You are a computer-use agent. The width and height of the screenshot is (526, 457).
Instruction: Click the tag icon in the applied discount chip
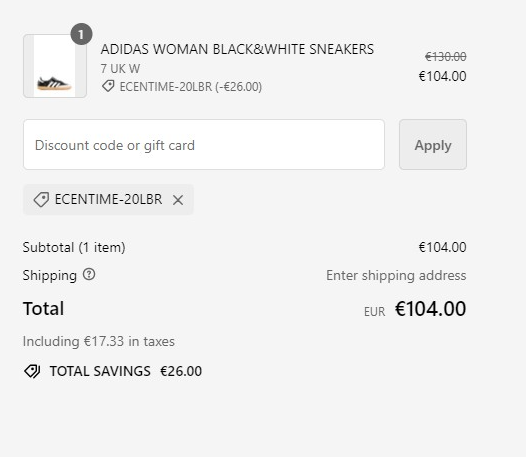coord(41,200)
